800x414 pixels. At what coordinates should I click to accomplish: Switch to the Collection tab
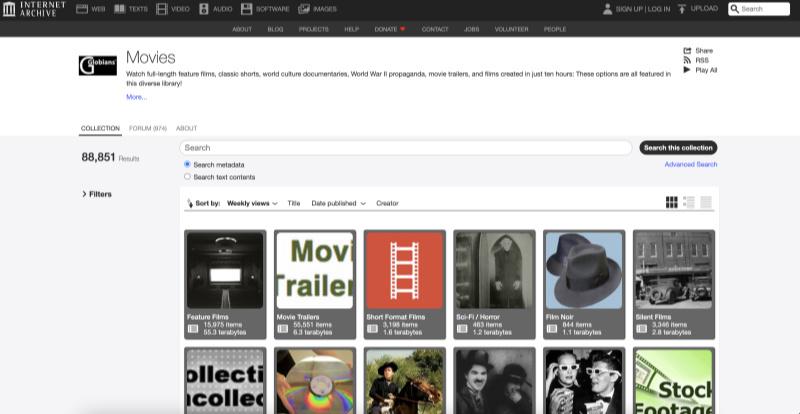[x=101, y=129]
